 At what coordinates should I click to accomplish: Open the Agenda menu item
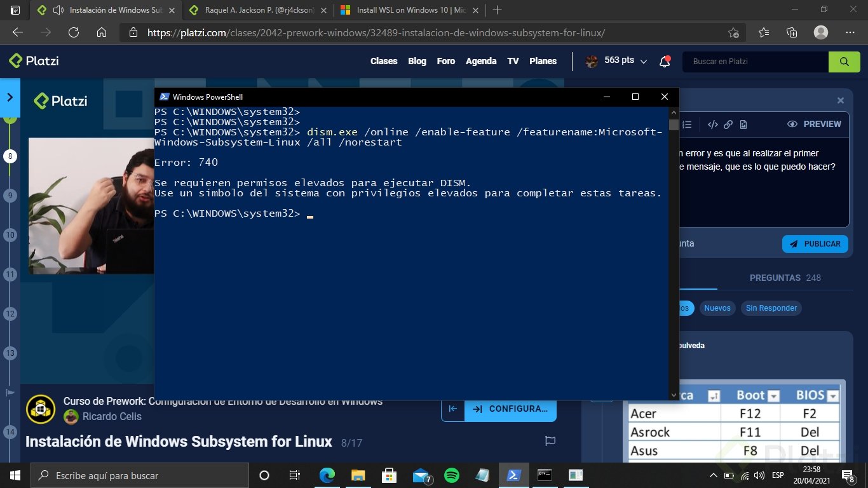(x=481, y=61)
